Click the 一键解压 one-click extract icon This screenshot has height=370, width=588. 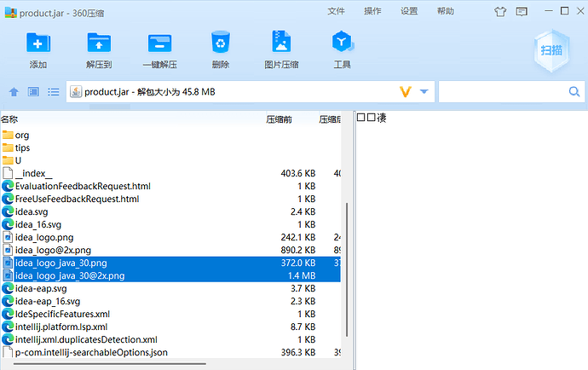point(159,43)
